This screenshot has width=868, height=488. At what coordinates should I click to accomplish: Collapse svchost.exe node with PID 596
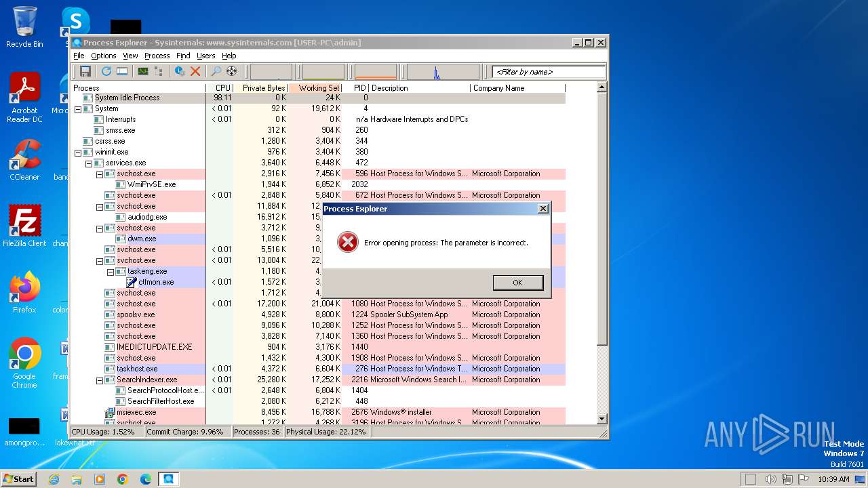point(99,174)
